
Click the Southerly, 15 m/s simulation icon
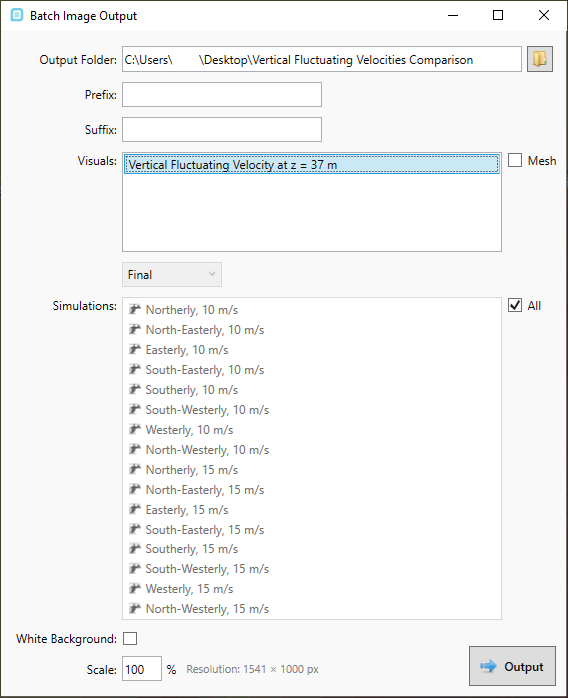[135, 549]
